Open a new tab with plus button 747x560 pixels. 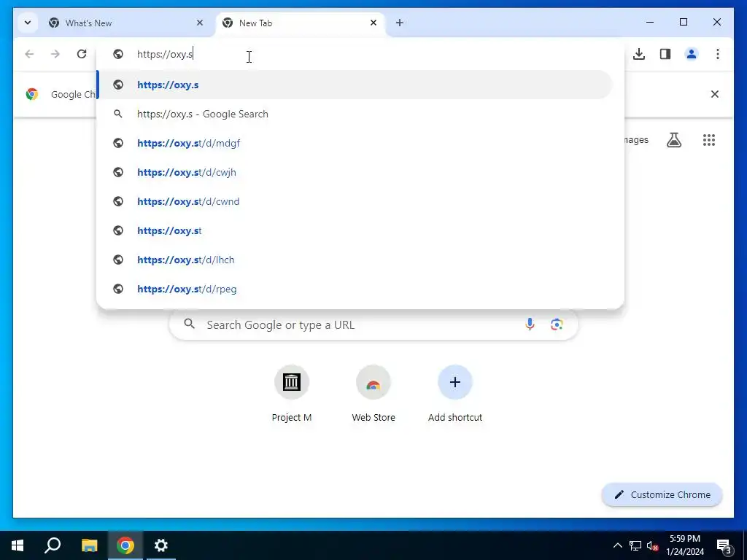(x=400, y=23)
